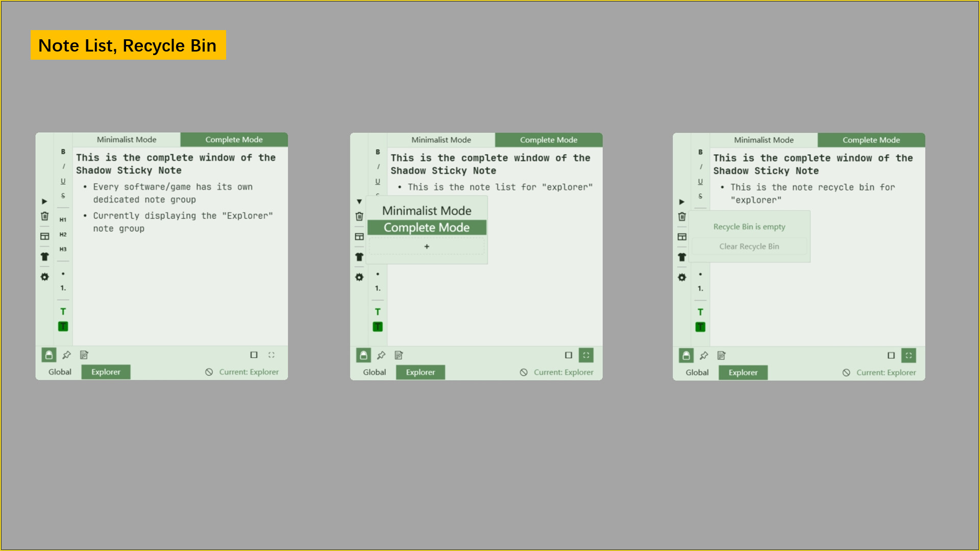
Task: Click the layout panel icon in the first note window
Action: 45,236
